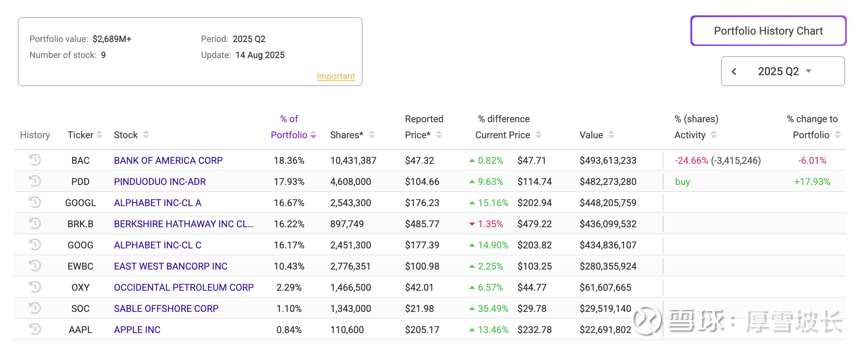The height and width of the screenshot is (348, 868).
Task: Sort by % difference Current Price
Action: pos(538,135)
